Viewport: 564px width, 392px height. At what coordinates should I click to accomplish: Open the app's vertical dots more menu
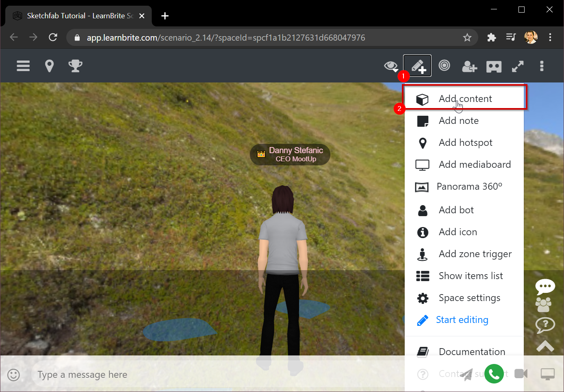[541, 66]
